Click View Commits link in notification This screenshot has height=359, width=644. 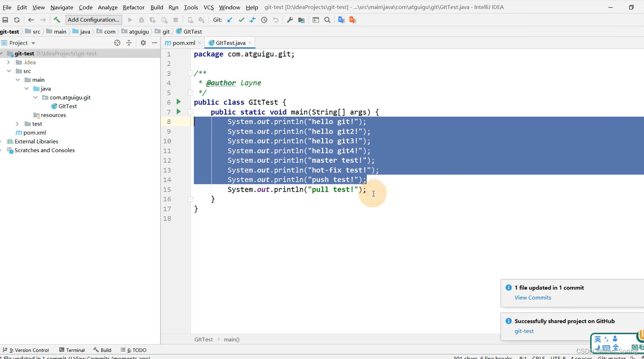coord(533,298)
